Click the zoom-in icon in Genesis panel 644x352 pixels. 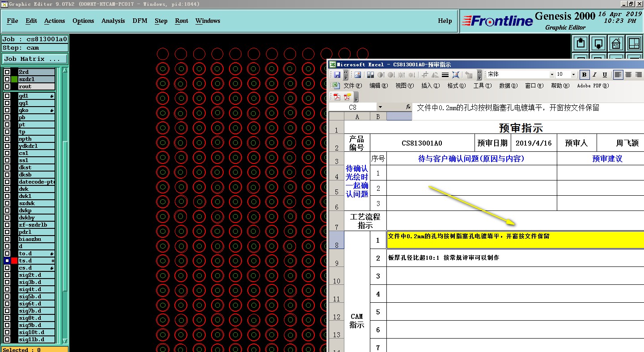(581, 43)
